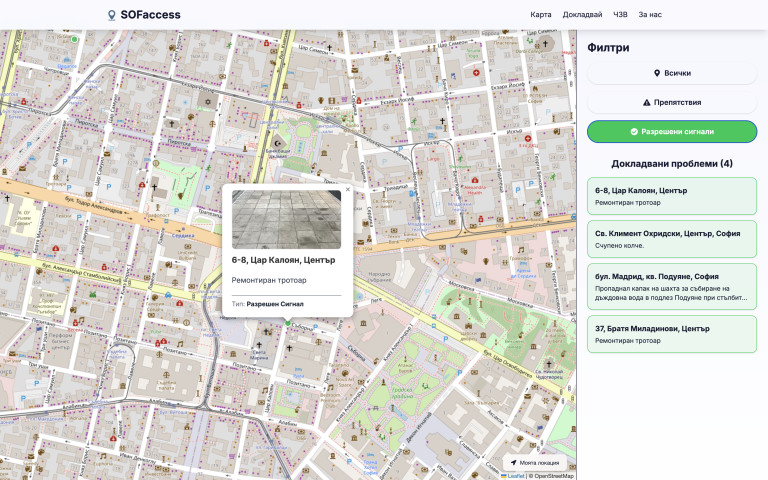768x480 pixels.
Task: Open the 37, Братя Миладинови report card
Action: pos(671,334)
